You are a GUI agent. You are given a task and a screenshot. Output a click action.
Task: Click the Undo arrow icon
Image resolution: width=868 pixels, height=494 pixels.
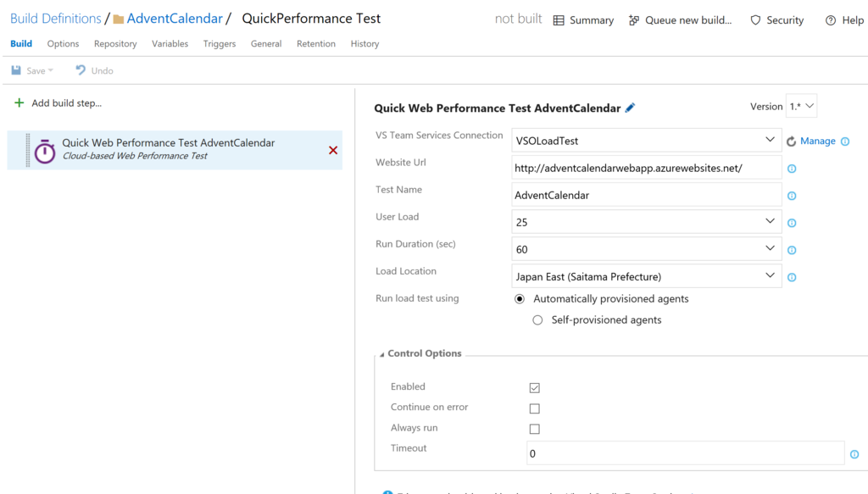[x=81, y=70]
